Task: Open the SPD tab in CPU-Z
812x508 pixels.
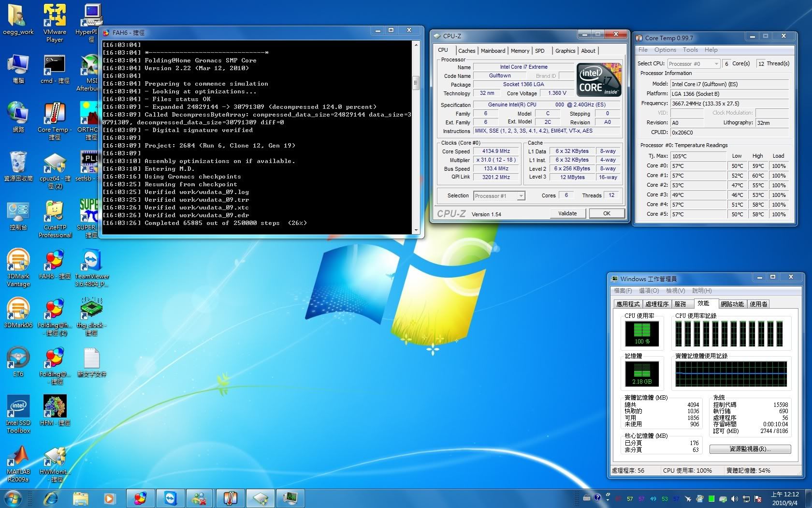Action: coord(540,51)
